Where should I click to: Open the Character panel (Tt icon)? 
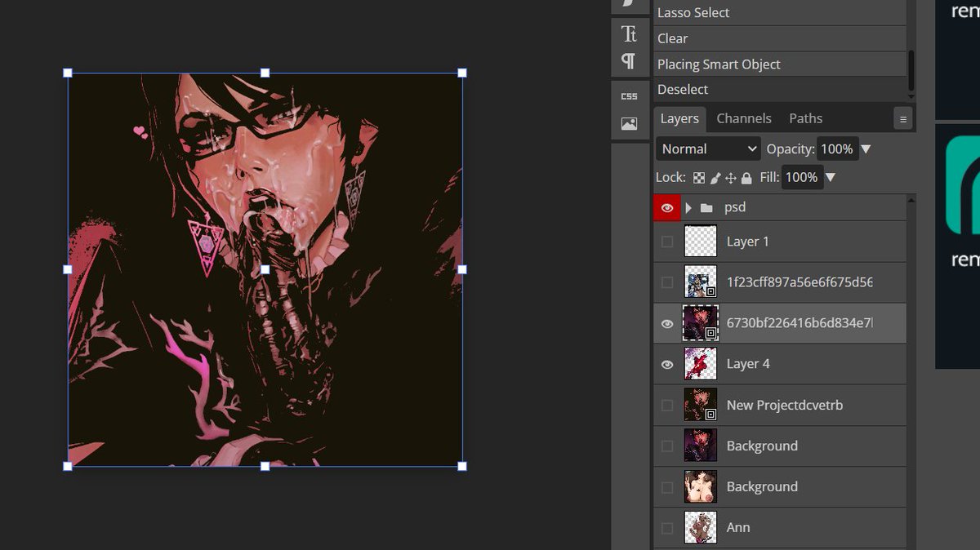coord(629,33)
